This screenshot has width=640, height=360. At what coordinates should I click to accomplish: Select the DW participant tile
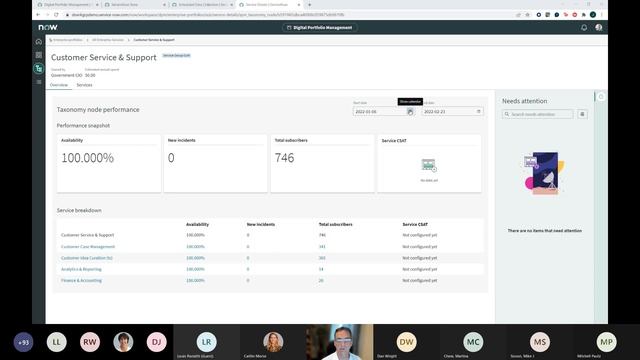(x=407, y=342)
